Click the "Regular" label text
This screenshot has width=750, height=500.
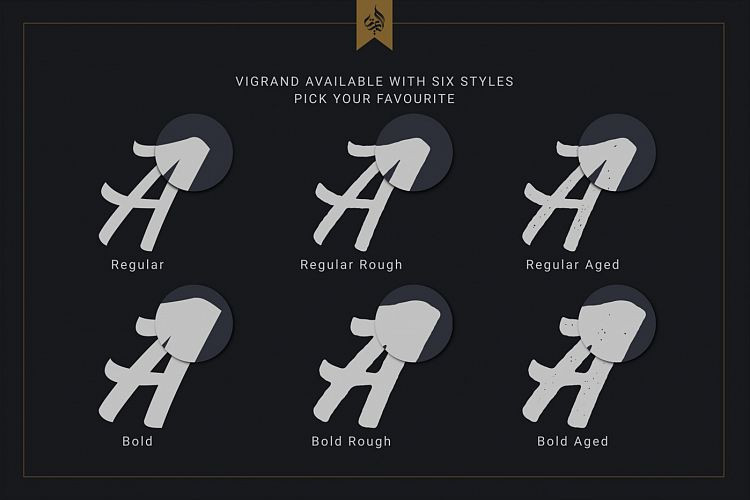pos(138,265)
